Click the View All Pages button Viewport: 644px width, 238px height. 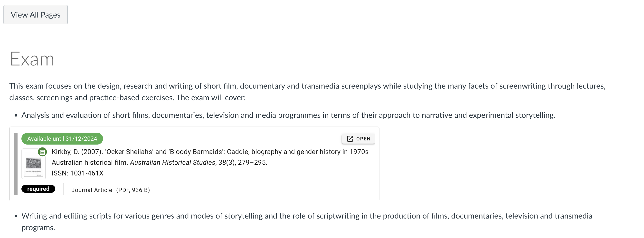[x=35, y=15]
